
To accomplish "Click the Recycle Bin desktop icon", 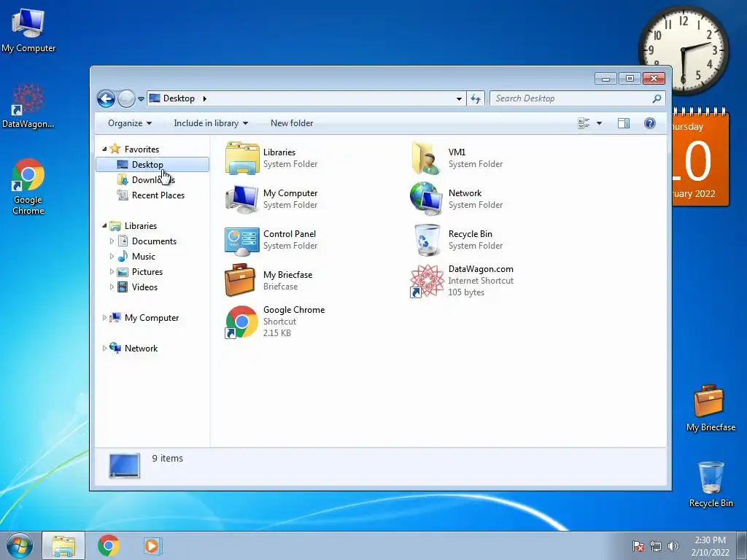I will tap(711, 484).
